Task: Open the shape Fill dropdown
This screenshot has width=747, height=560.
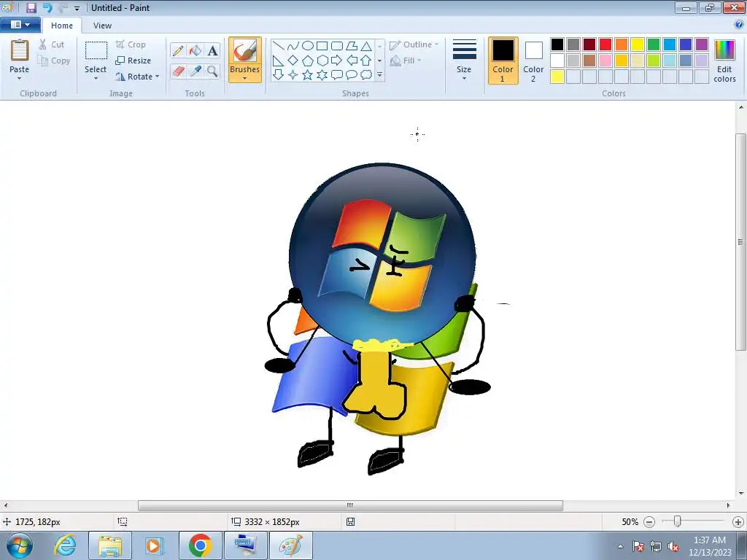Action: (406, 61)
